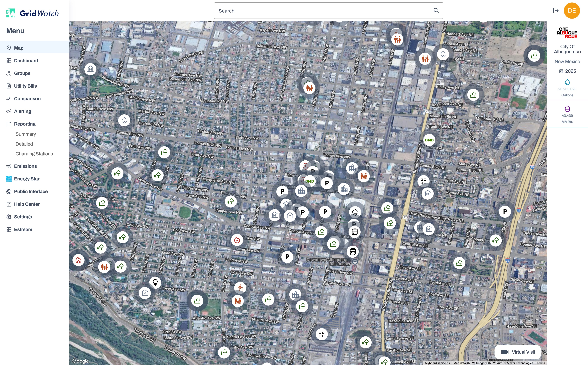Click the park marker near Kinley Ave NE

click(473, 95)
